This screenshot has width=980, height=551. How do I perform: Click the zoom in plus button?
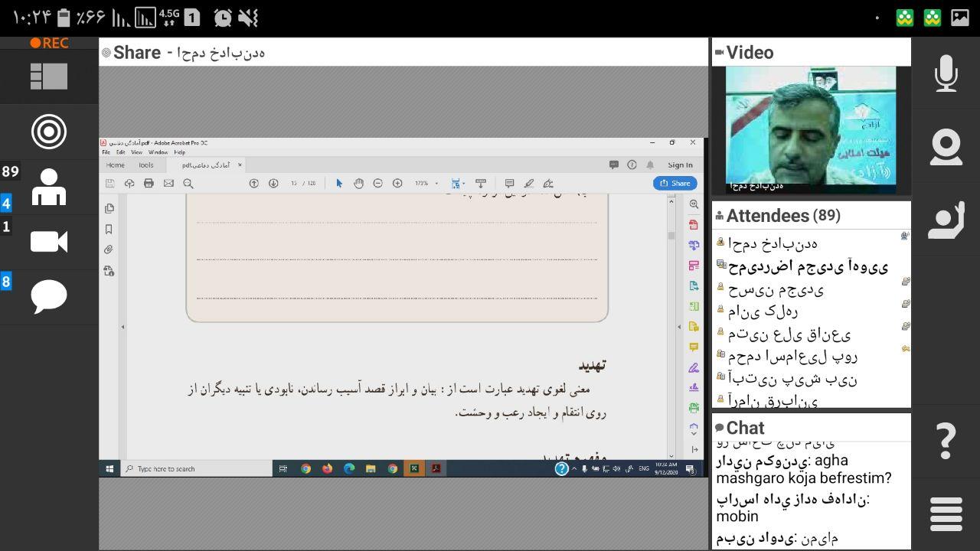tap(397, 183)
